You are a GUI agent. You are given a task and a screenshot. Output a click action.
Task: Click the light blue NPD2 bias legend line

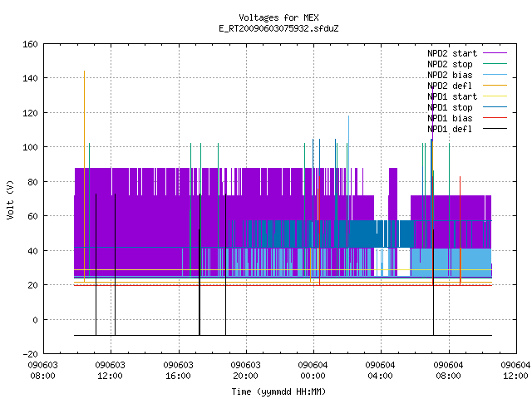495,75
